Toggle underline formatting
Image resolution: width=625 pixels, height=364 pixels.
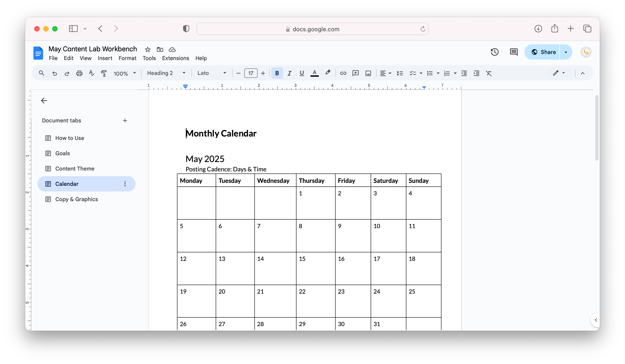click(x=301, y=73)
